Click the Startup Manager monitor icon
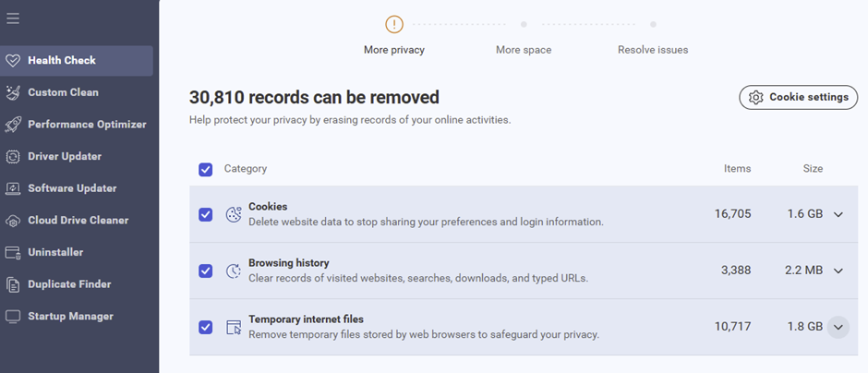868x373 pixels. pyautogui.click(x=13, y=317)
